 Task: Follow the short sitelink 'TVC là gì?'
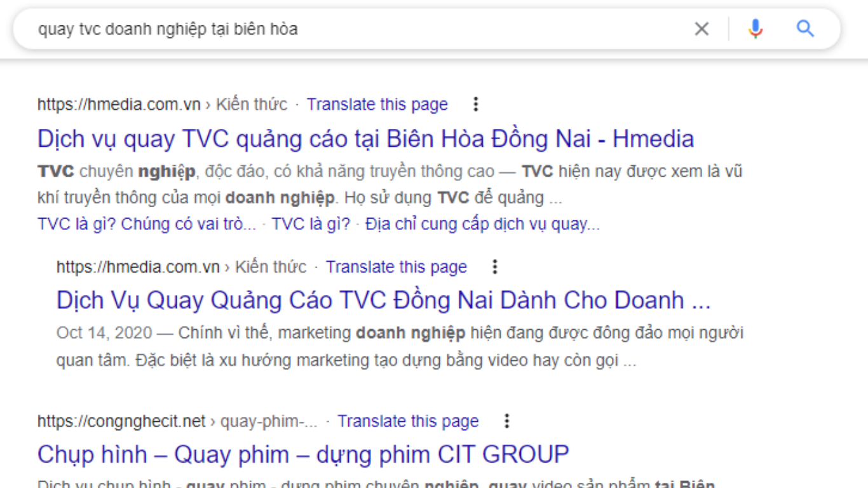pyautogui.click(x=311, y=224)
